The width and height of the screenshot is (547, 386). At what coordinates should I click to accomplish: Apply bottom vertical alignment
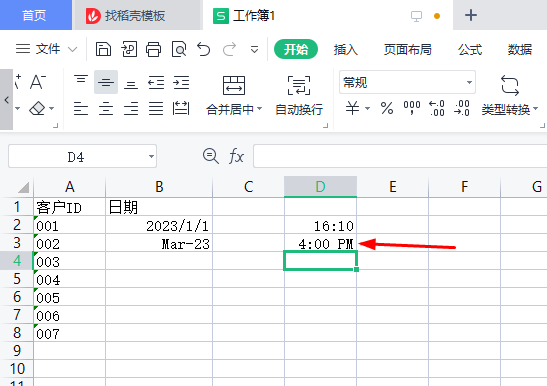coord(131,83)
